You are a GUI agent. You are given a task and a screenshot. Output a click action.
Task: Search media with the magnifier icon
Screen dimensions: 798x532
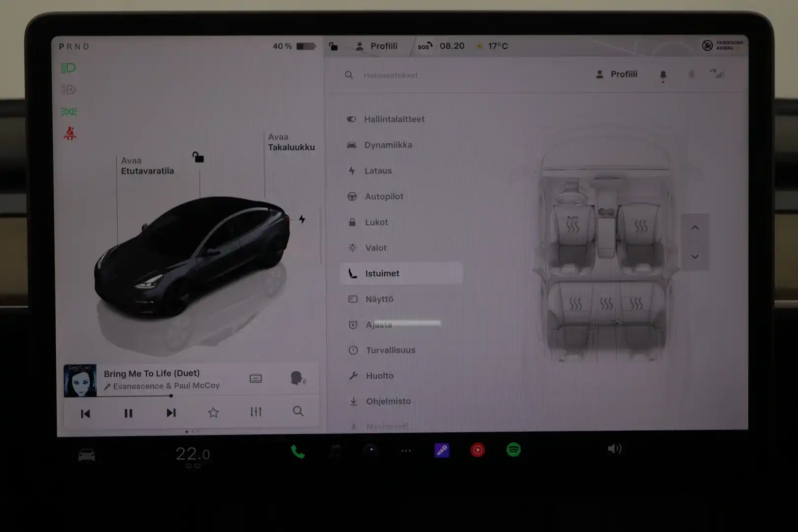click(x=298, y=411)
